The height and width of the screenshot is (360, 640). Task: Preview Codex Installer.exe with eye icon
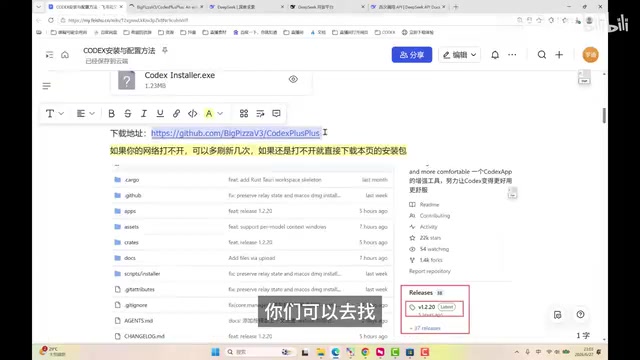(x=293, y=79)
